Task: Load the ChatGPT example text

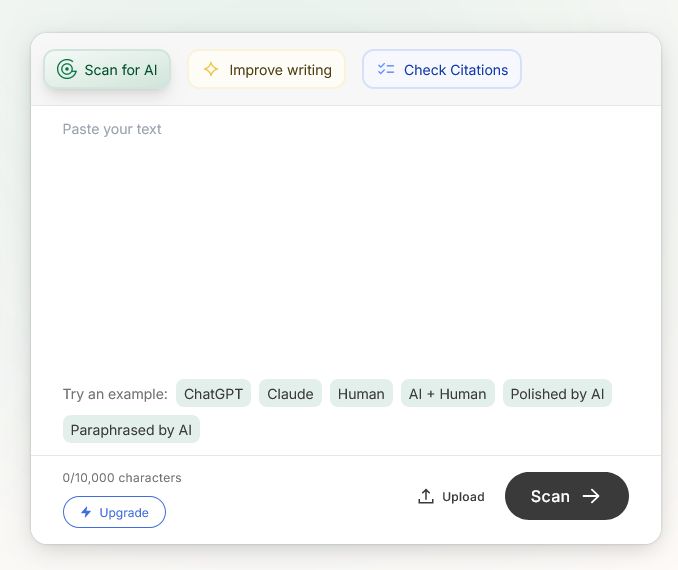Action: tap(213, 394)
